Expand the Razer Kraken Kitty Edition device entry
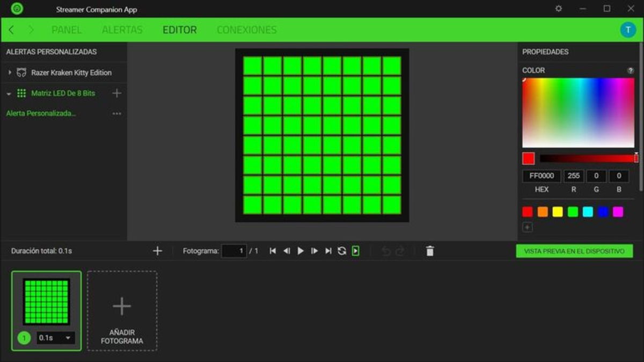This screenshot has width=644, height=362. tap(9, 73)
